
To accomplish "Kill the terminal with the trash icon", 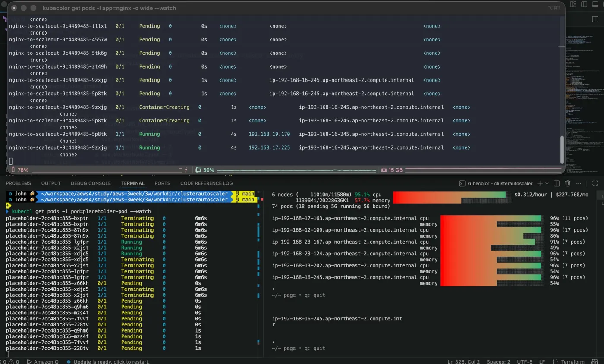I will (568, 183).
